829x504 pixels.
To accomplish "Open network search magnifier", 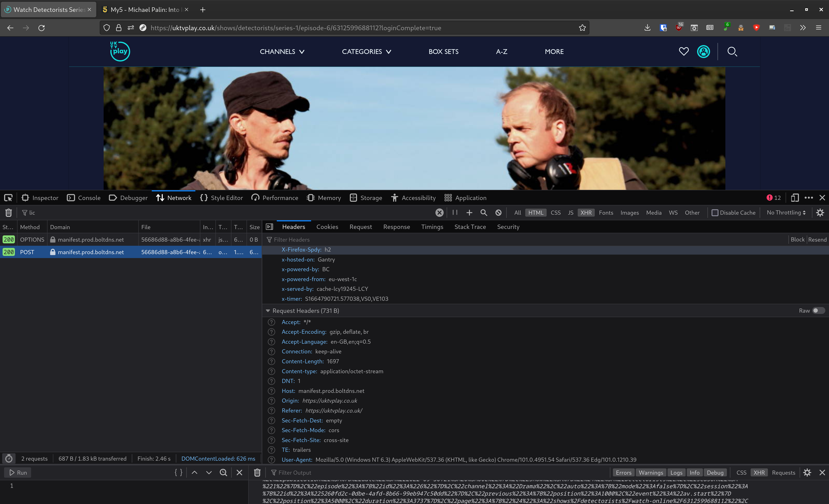I will 483,213.
